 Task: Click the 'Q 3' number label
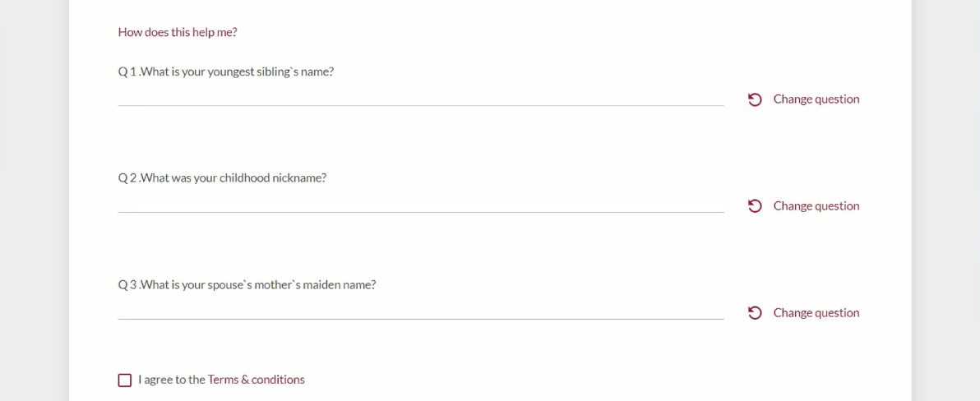pos(127,285)
